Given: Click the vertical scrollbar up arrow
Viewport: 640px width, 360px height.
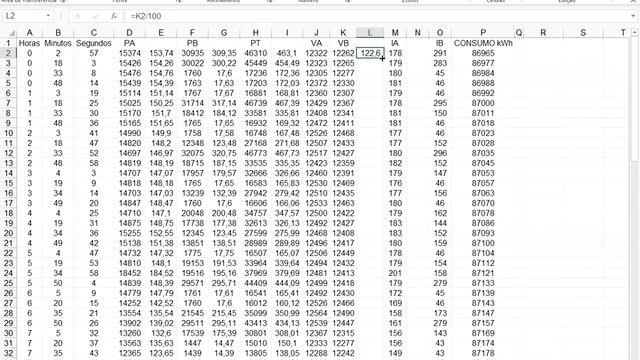Looking at the screenshot, I should (x=634, y=32).
